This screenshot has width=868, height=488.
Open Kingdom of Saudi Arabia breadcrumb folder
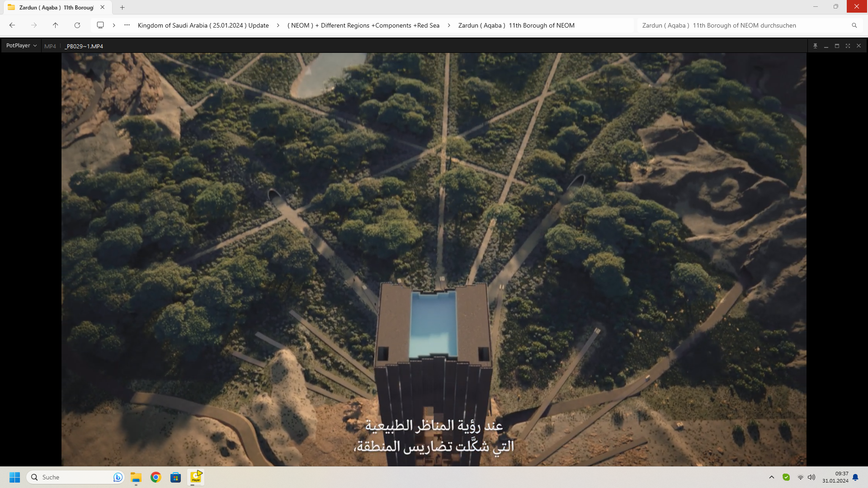(x=203, y=25)
